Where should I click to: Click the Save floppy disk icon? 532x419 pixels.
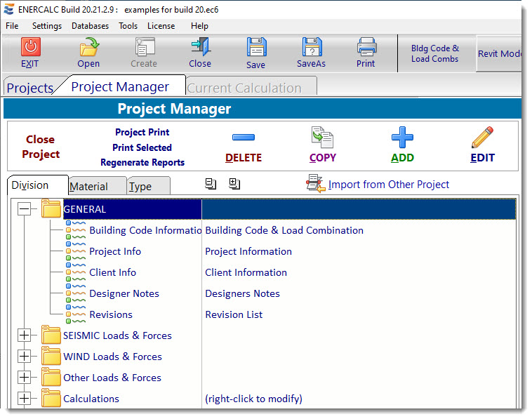[x=256, y=47]
